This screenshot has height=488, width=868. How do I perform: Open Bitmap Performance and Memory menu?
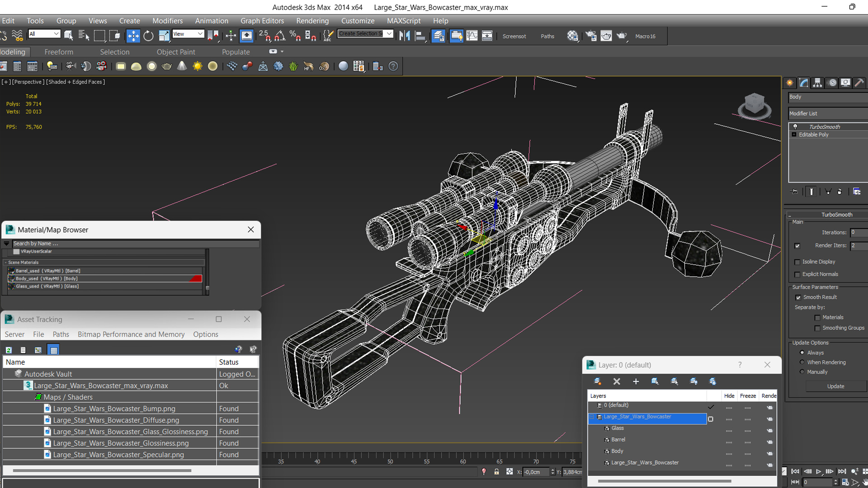click(131, 334)
